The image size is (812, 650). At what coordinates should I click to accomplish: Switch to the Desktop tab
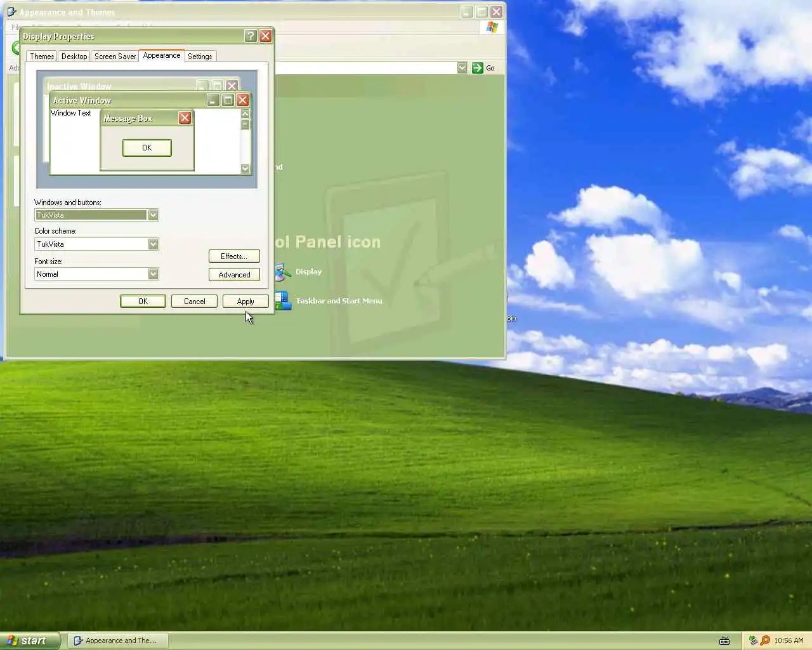coord(74,56)
